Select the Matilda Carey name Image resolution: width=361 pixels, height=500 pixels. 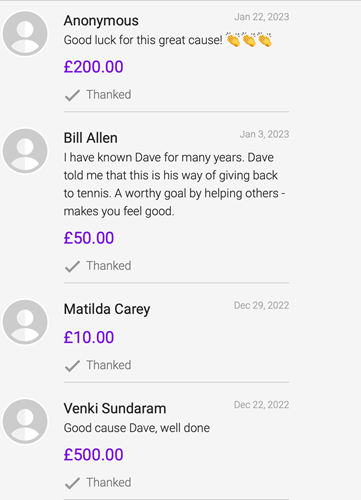coord(107,309)
